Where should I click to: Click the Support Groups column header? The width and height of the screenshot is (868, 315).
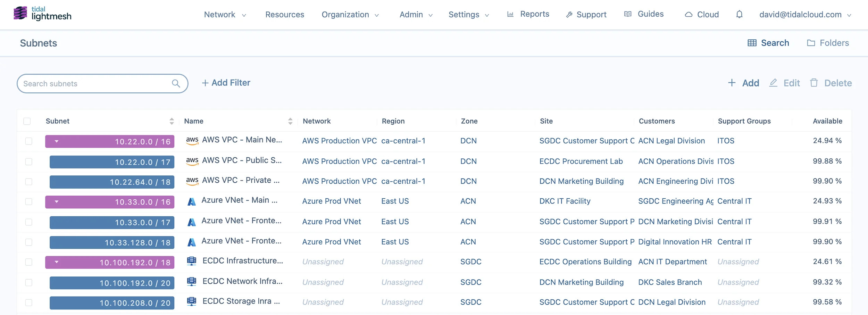(x=744, y=121)
